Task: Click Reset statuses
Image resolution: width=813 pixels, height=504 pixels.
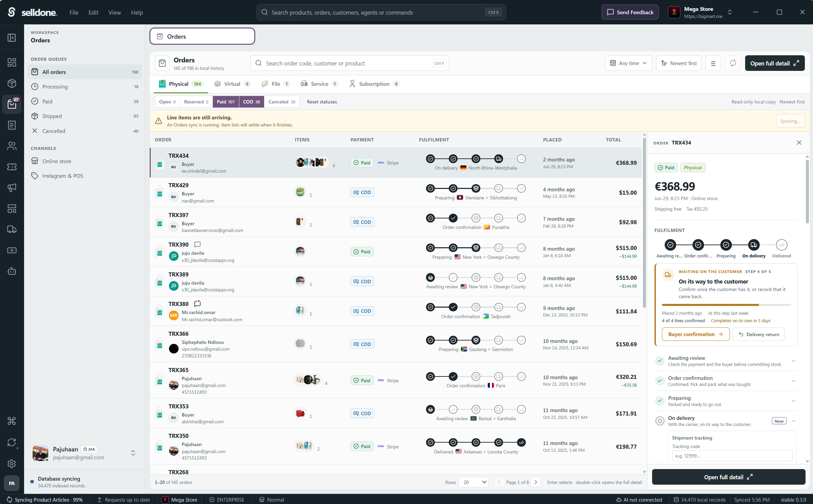Action: [x=322, y=102]
